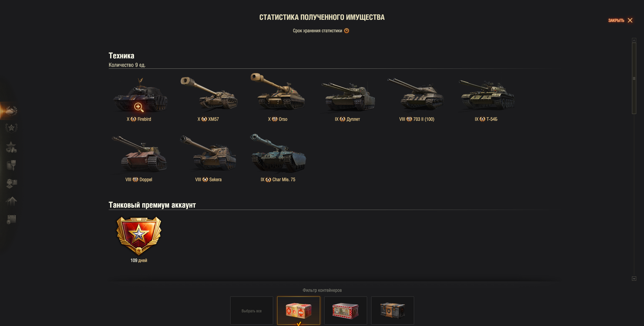Click the scrollbar down arrow
Image resolution: width=644 pixels, height=326 pixels.
tap(634, 278)
